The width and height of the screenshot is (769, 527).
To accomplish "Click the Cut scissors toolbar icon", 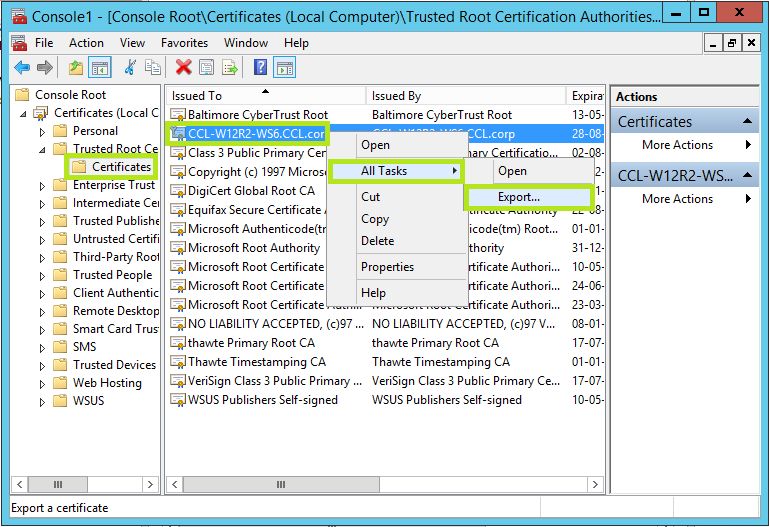I will (x=130, y=68).
